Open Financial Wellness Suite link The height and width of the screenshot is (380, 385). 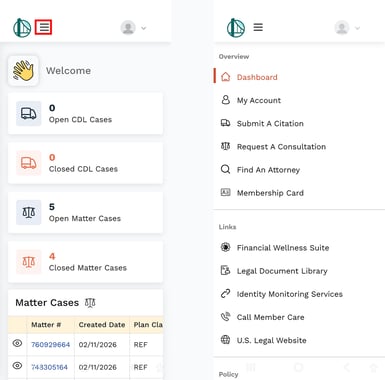pos(283,248)
